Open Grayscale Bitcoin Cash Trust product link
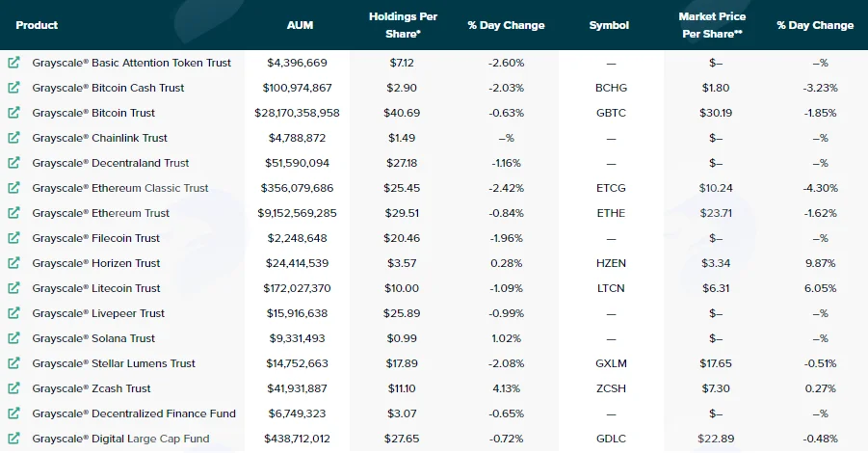 (x=108, y=88)
